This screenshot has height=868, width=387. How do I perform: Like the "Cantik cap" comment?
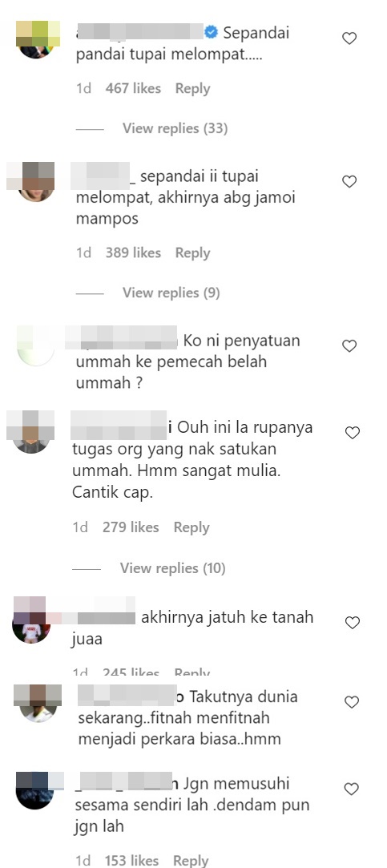(353, 433)
